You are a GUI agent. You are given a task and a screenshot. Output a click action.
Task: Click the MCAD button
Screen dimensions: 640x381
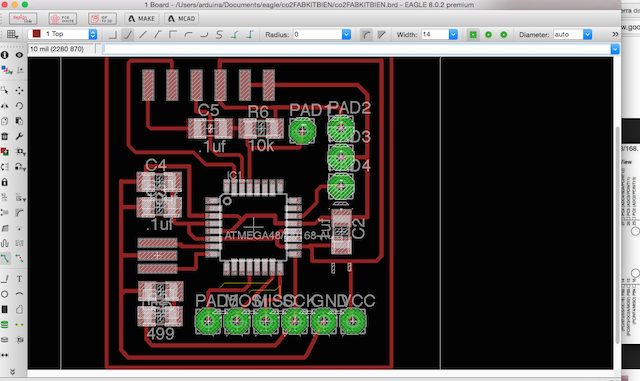[182, 19]
